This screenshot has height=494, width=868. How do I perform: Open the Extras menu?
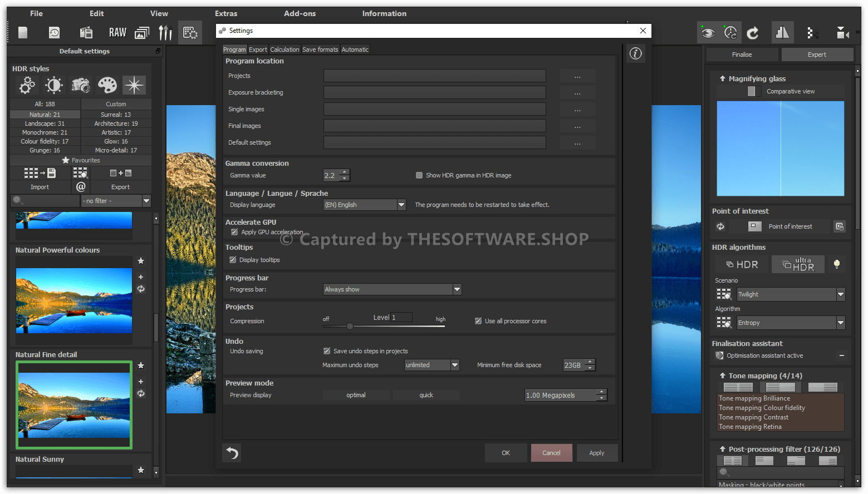(x=226, y=13)
